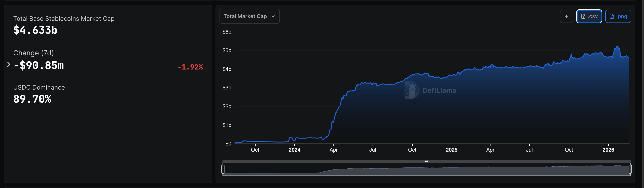644x188 pixels.
Task: Click the DefiLlama llama logo watermark
Action: 412,90
